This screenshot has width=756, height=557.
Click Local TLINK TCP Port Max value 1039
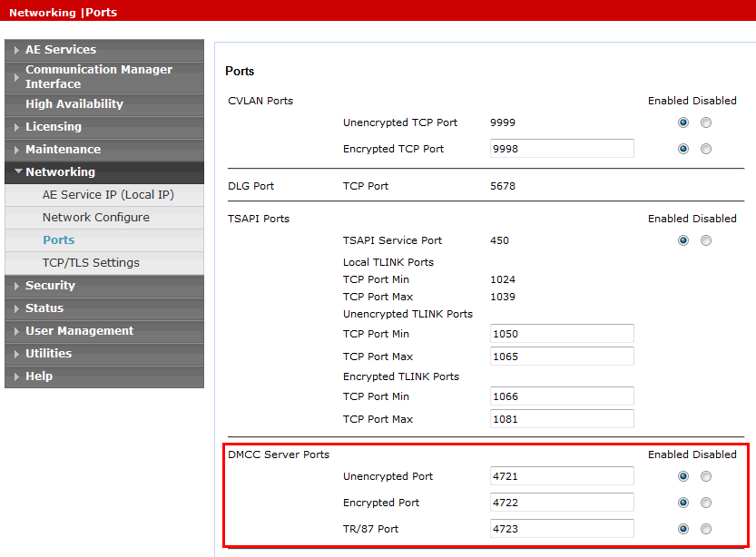tap(503, 297)
